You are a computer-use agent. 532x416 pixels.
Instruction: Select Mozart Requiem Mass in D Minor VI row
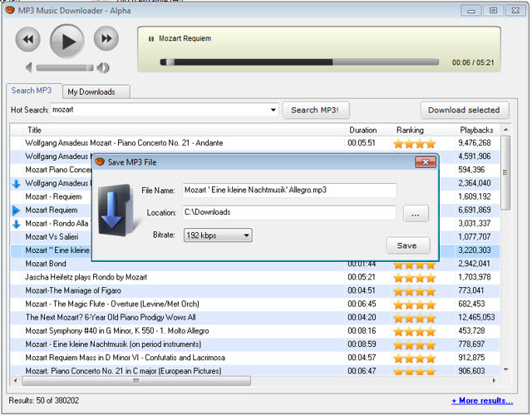pyautogui.click(x=254, y=358)
